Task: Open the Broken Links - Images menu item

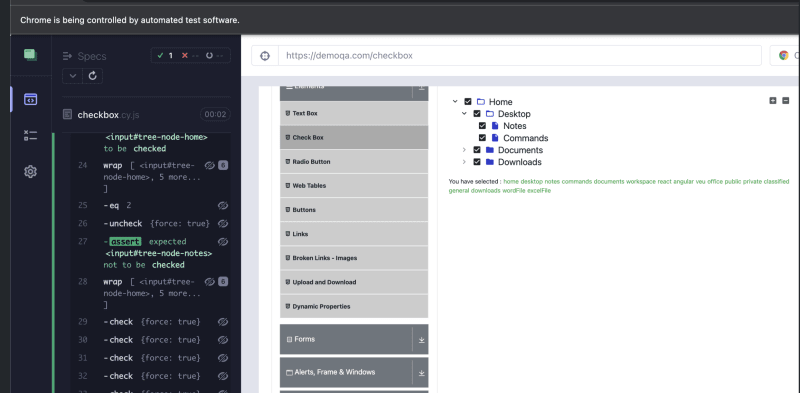Action: [x=354, y=258]
